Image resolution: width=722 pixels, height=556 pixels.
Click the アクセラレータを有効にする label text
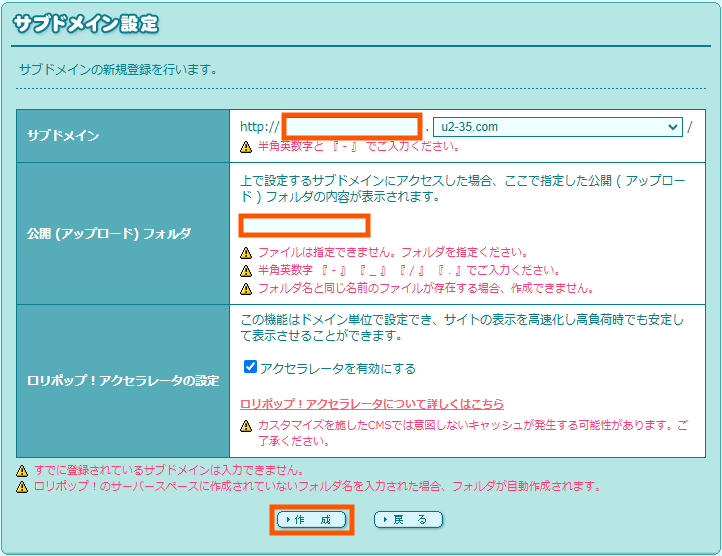pos(337,368)
